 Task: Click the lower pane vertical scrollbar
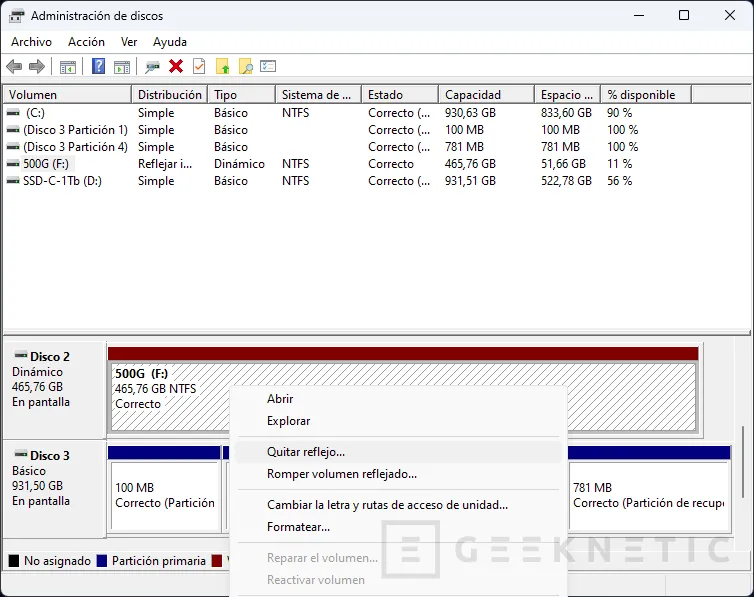coord(743,462)
